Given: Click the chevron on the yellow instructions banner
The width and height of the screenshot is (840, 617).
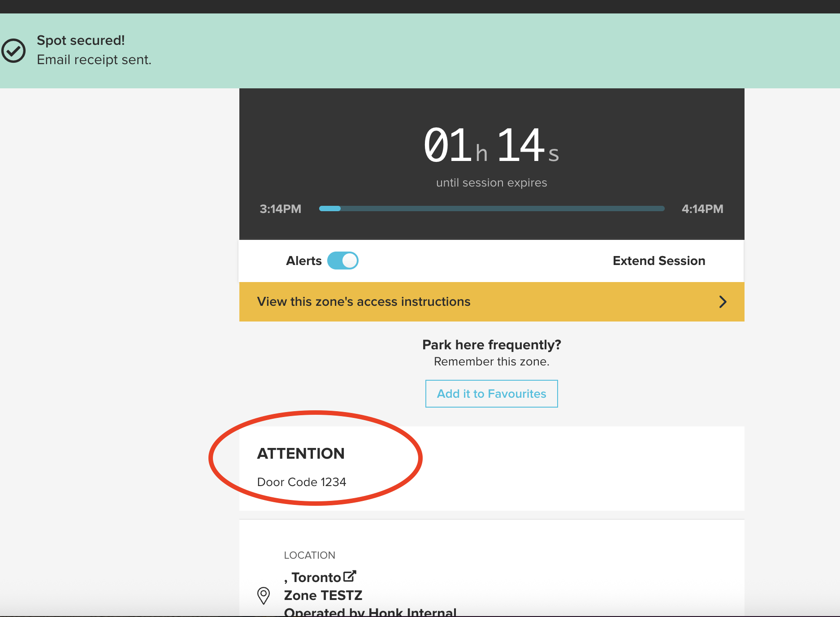Looking at the screenshot, I should [723, 302].
